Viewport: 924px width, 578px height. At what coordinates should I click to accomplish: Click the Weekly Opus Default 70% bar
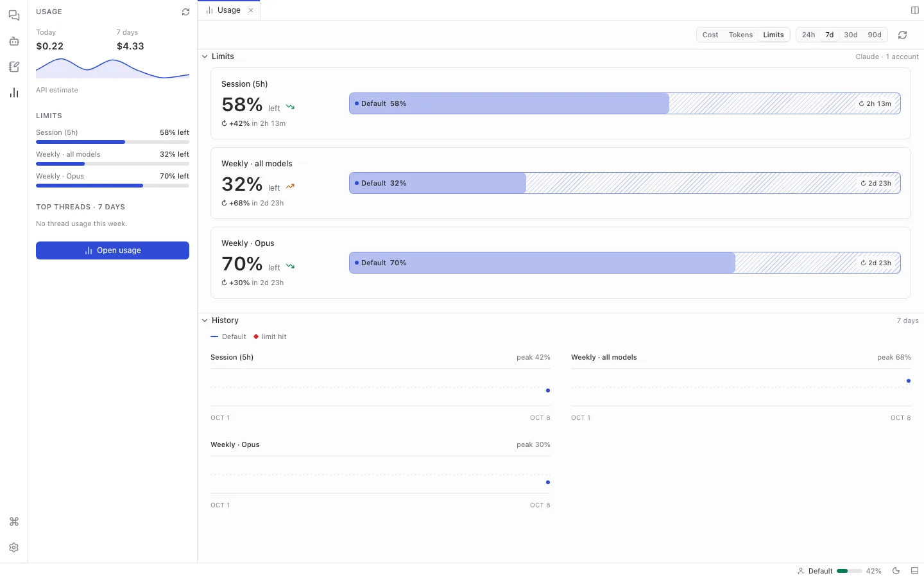624,263
